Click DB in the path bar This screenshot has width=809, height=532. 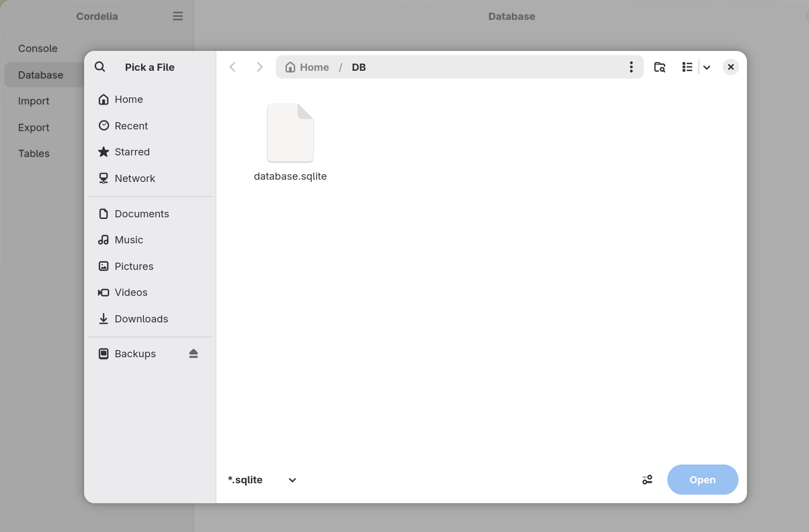(359, 67)
